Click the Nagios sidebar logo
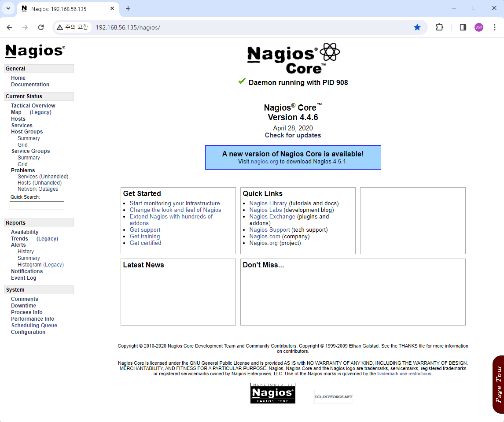504x422 pixels. point(35,51)
